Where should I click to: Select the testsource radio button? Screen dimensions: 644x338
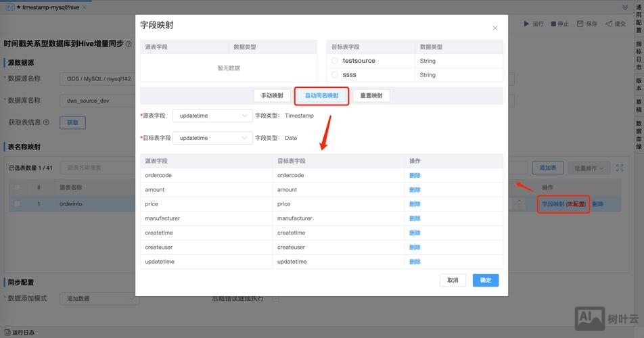point(335,61)
